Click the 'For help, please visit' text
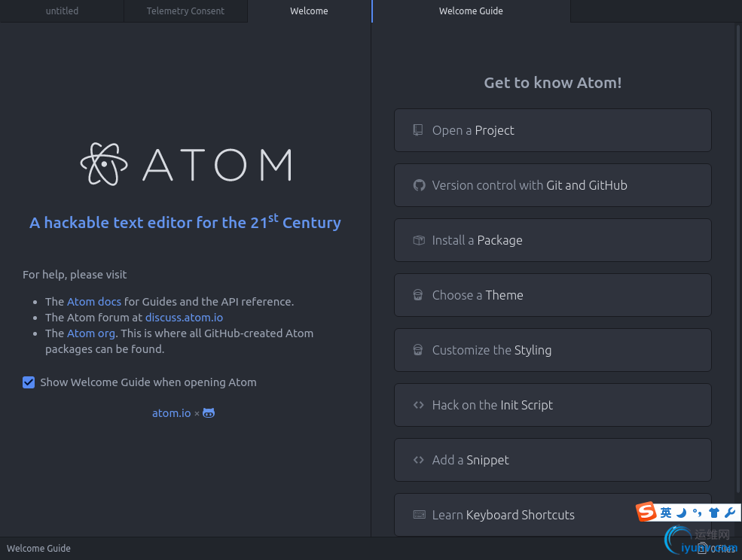This screenshot has width=742, height=560. pyautogui.click(x=75, y=275)
